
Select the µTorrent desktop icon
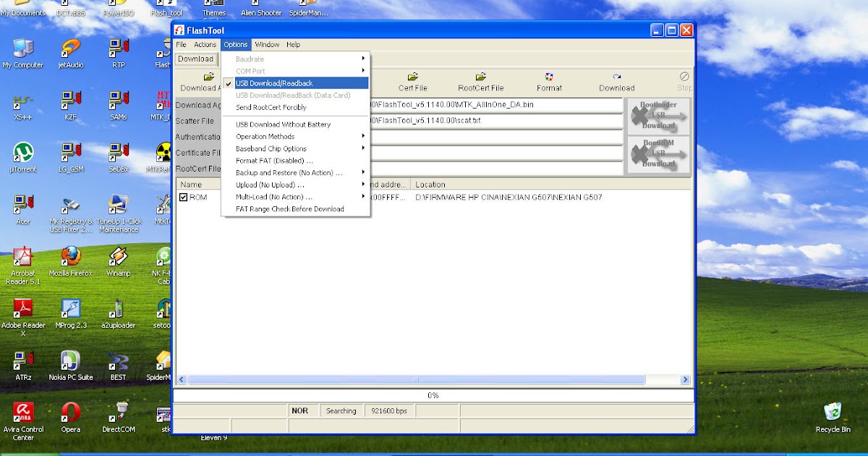(23, 152)
